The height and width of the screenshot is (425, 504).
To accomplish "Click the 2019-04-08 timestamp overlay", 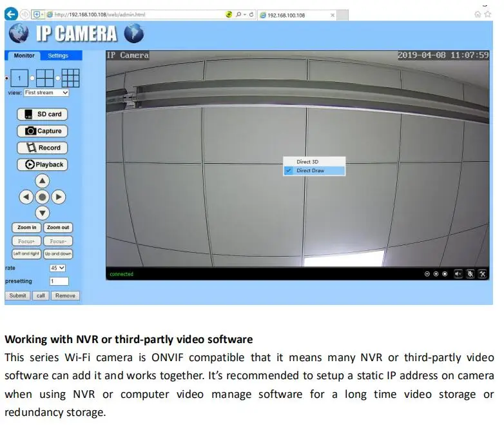I will tap(443, 55).
